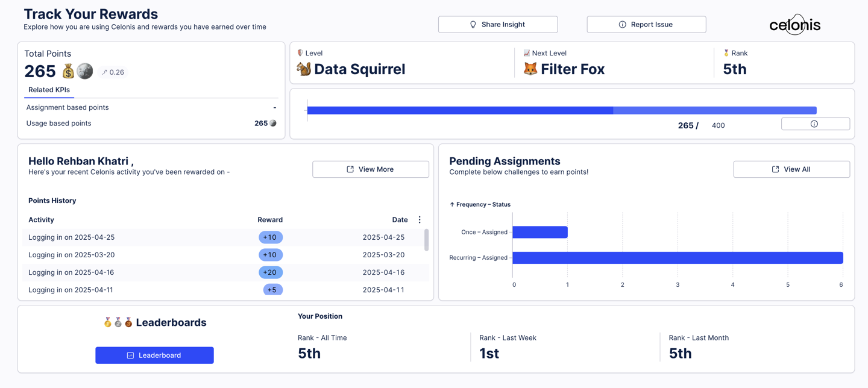
Task: Click the 'Rank - All Time' 5th value
Action: (309, 354)
